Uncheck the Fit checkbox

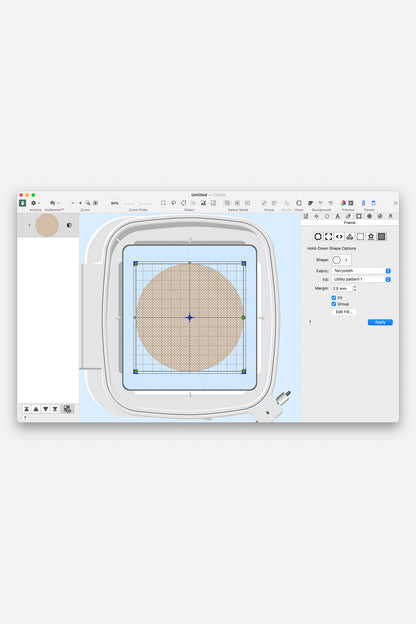pyautogui.click(x=334, y=298)
